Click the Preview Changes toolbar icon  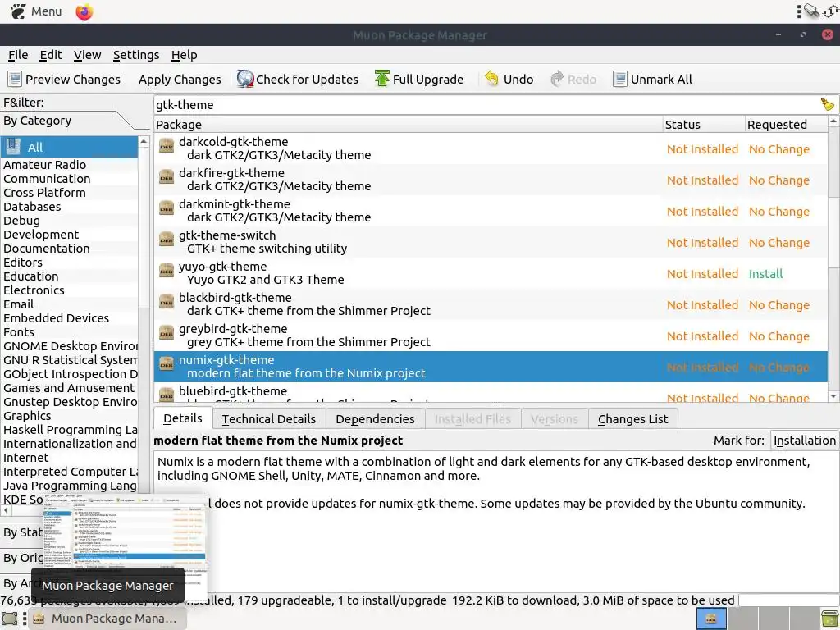(x=15, y=80)
